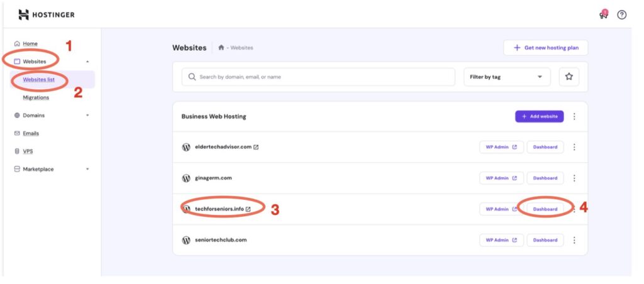Screen dimensions: 644x284
Task: Go to Home in sidebar
Action: (30, 43)
